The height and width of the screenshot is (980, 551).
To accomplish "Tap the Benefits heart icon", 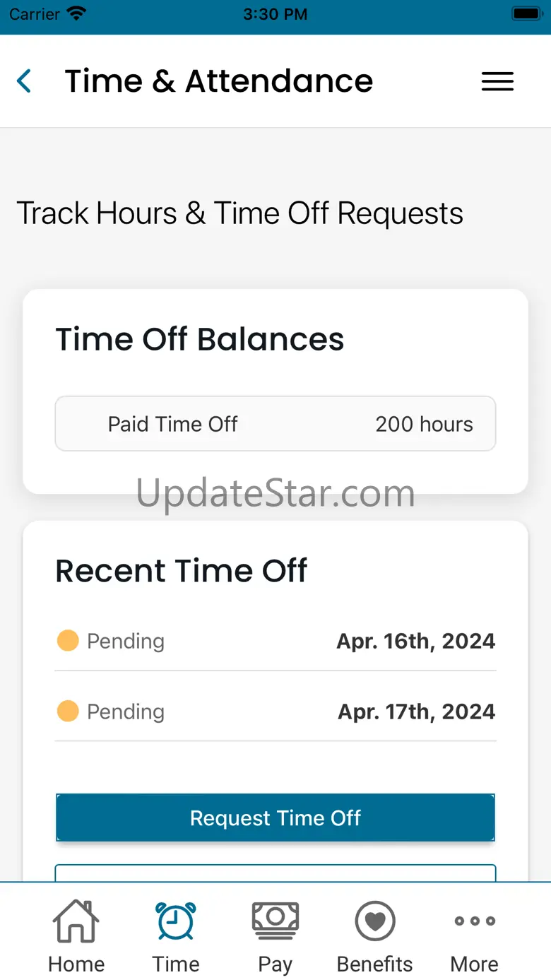I will coord(374,921).
